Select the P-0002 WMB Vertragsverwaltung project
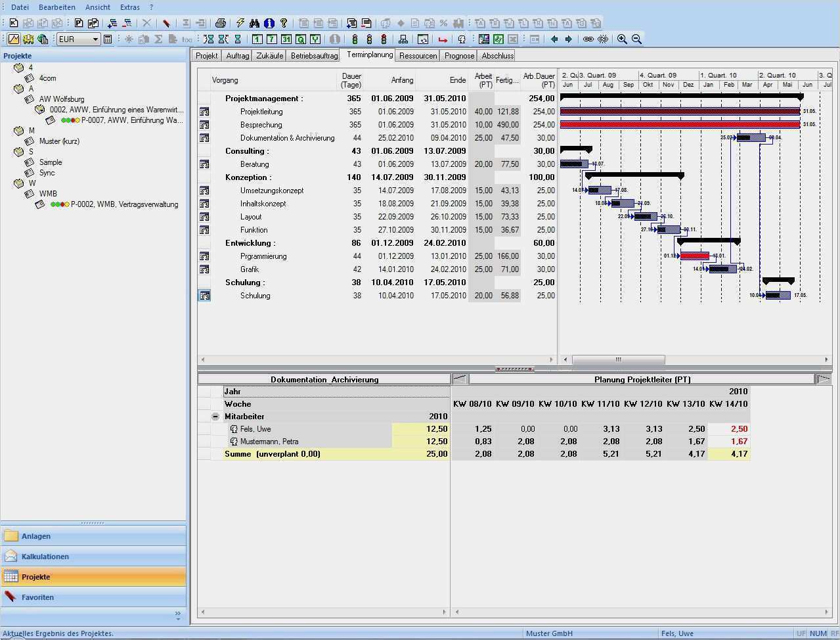Screen dimensions: 840x640 [124, 204]
